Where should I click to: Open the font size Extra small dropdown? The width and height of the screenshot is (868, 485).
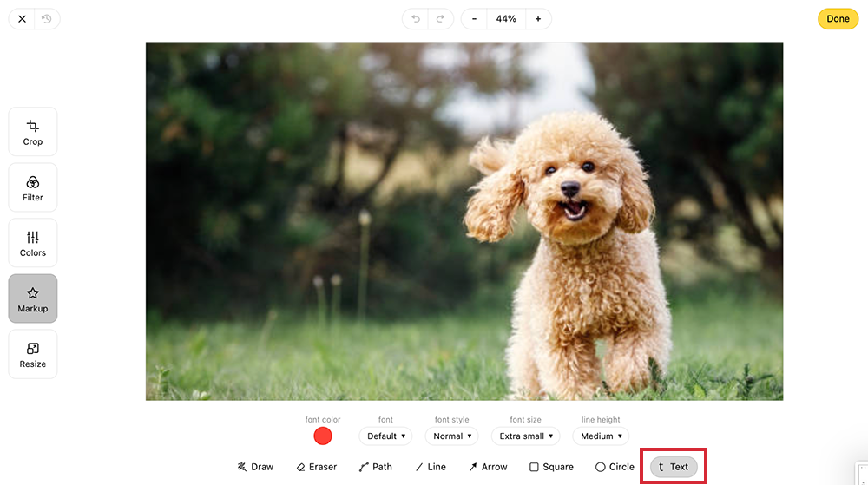(x=526, y=436)
